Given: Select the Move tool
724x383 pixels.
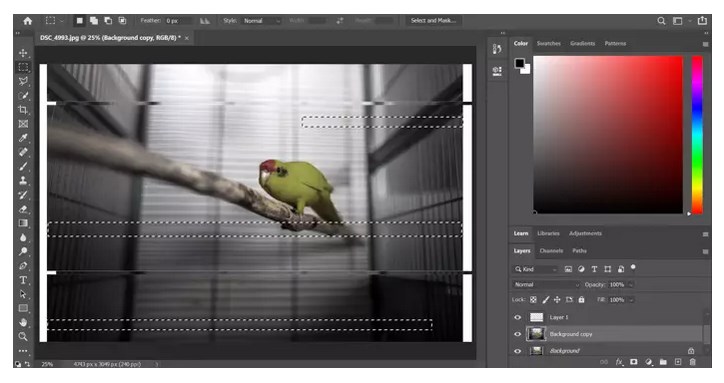Looking at the screenshot, I should [23, 53].
